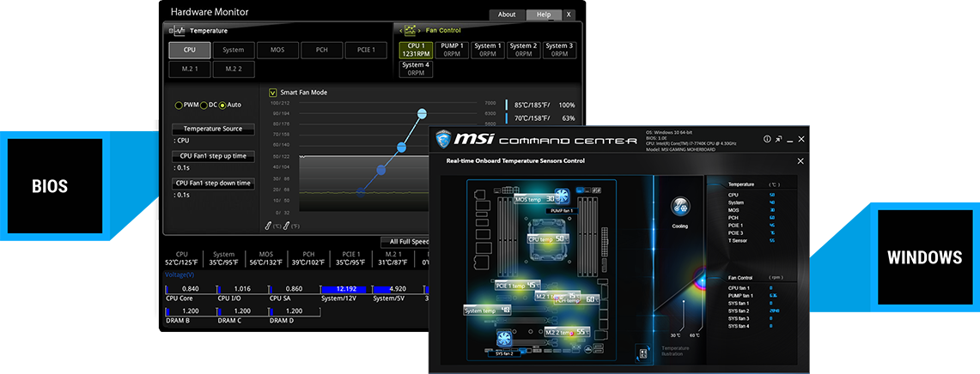
Task: Click the MSI dragon shield logo
Action: pos(443,139)
